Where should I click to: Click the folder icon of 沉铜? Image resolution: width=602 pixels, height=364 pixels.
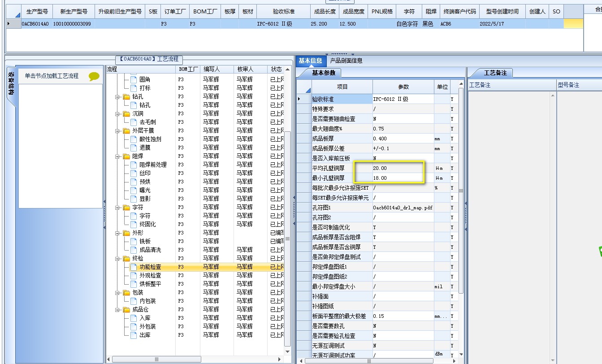[126, 114]
